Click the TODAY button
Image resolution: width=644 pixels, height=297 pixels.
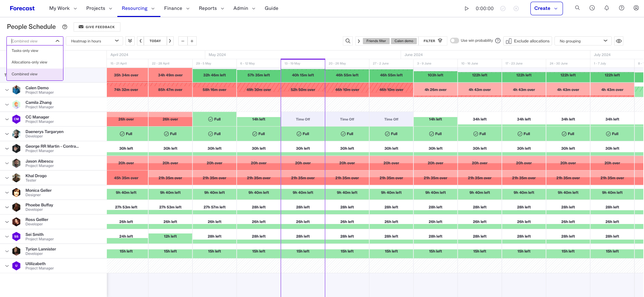[155, 41]
